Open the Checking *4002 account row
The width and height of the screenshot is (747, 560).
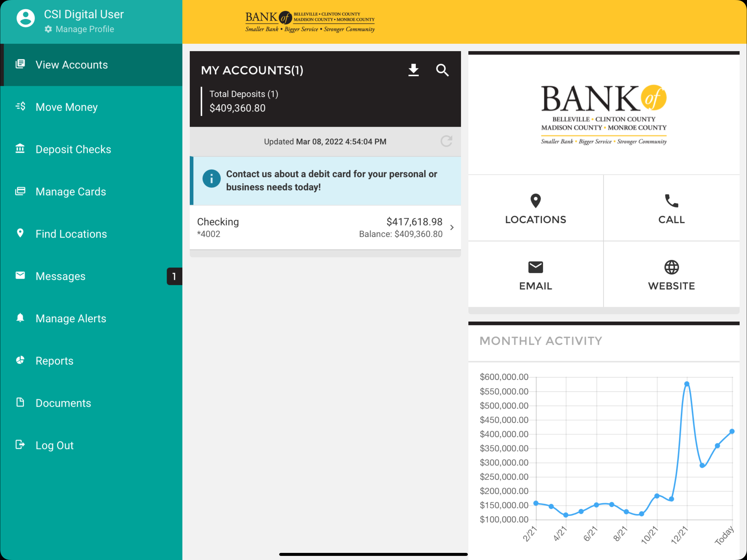pyautogui.click(x=325, y=228)
